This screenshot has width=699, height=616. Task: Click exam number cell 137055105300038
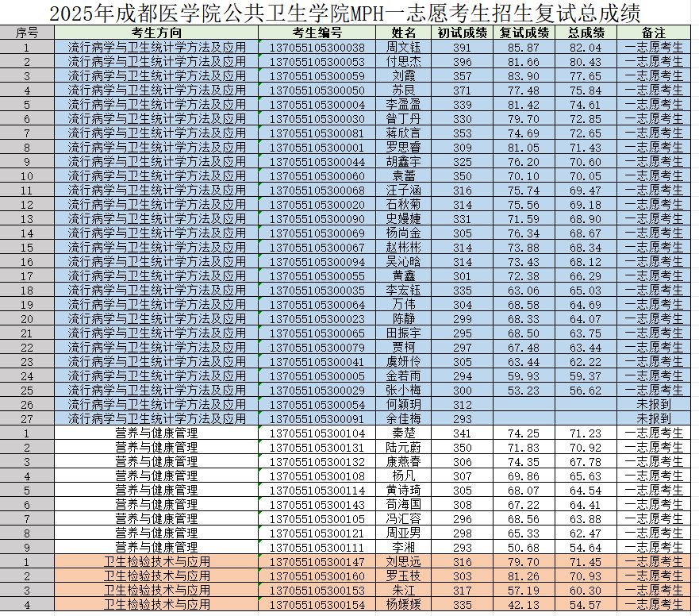click(317, 48)
